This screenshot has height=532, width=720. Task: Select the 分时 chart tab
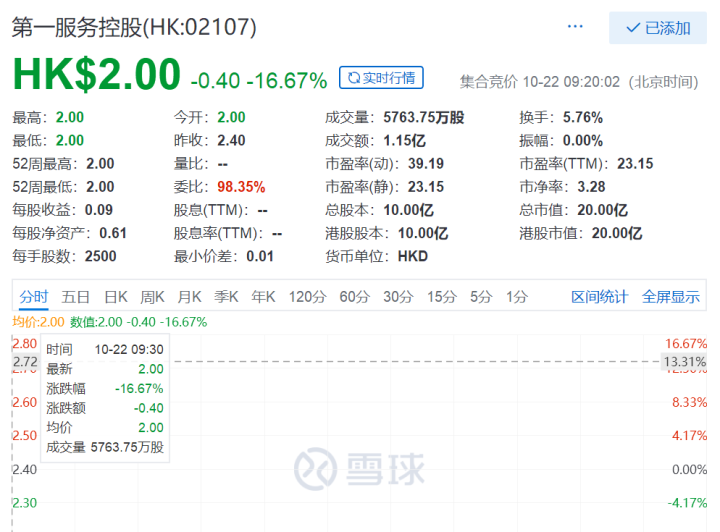click(x=34, y=297)
